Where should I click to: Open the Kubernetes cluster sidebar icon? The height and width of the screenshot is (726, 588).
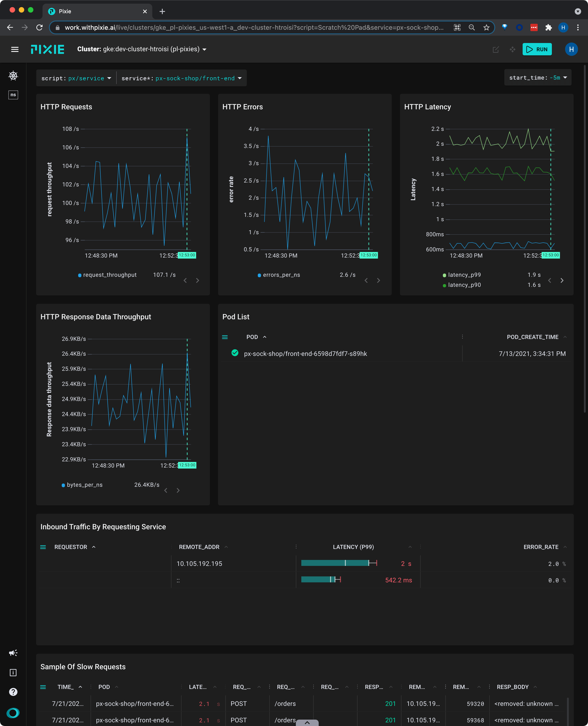[13, 75]
